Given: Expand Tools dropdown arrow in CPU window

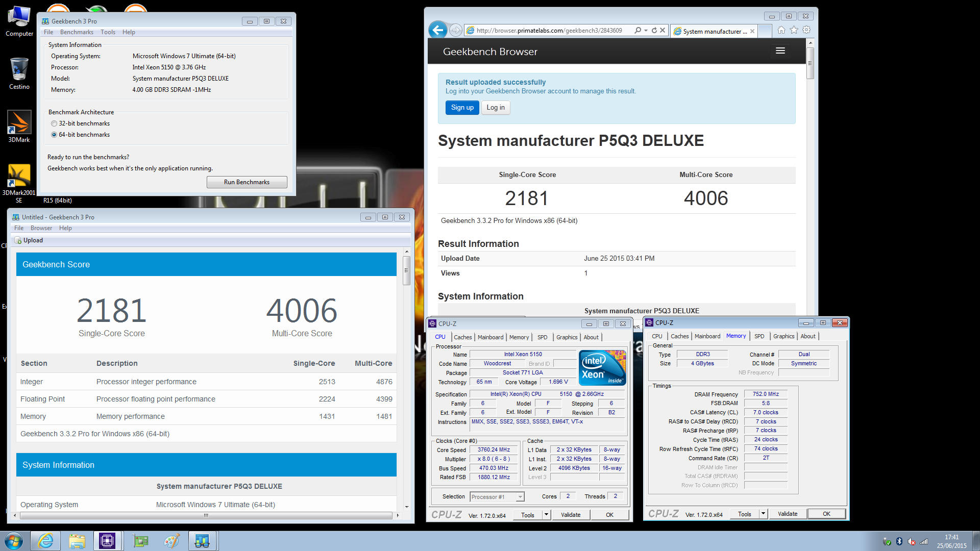Looking at the screenshot, I should click(x=546, y=515).
